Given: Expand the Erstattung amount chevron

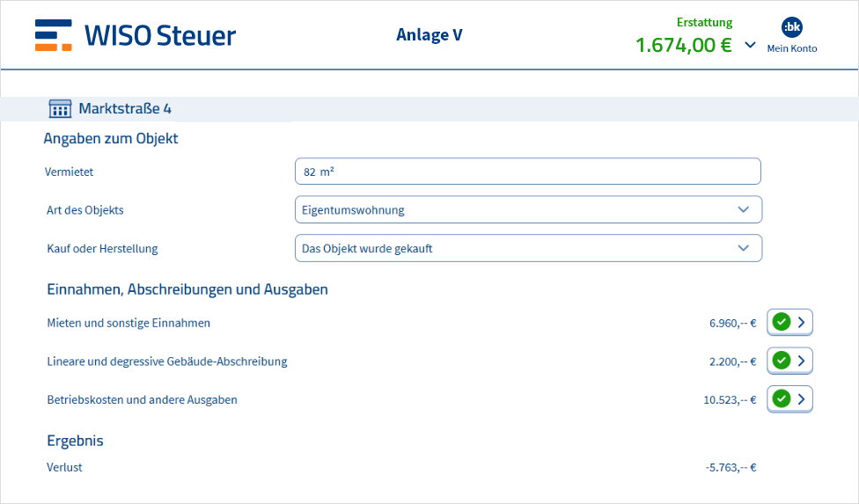Looking at the screenshot, I should pos(750,45).
